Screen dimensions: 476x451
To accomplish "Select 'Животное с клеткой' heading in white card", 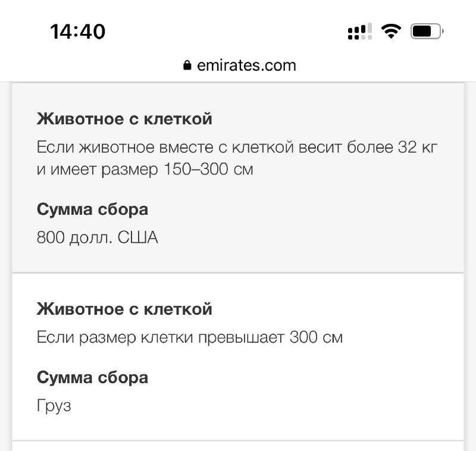I will point(124,309).
